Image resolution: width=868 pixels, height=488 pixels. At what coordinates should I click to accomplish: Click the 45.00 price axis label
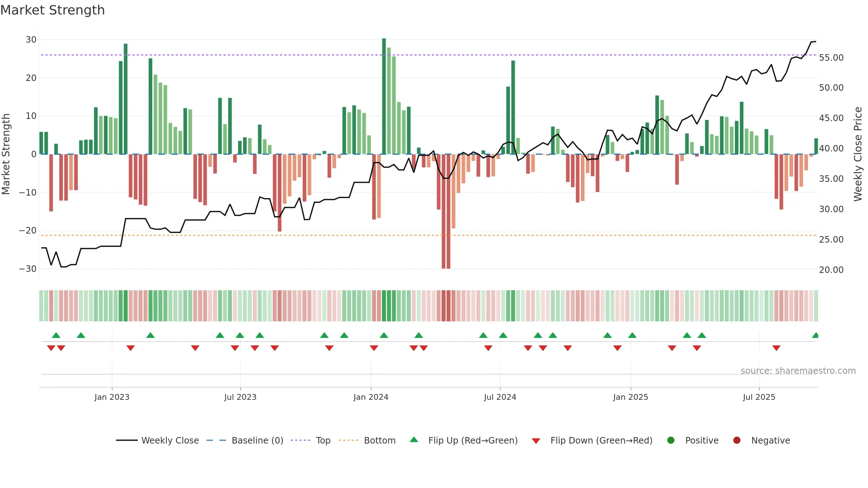[831, 118]
